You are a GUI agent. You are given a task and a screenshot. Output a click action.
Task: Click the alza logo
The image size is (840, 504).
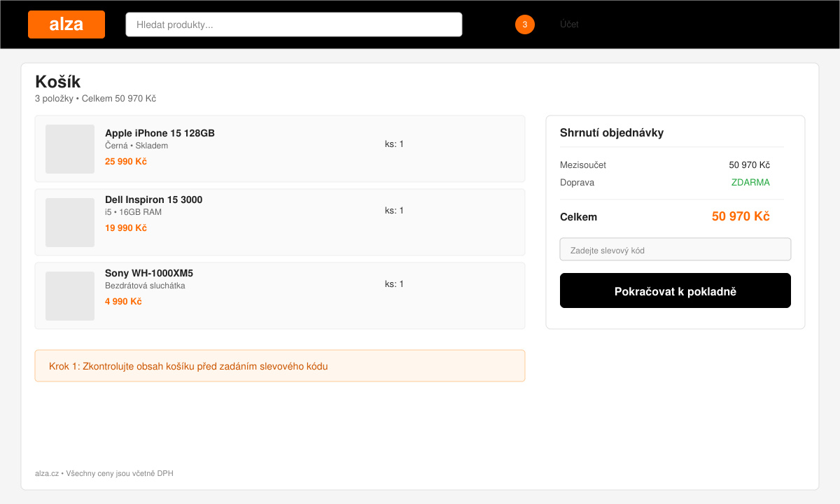tap(66, 24)
